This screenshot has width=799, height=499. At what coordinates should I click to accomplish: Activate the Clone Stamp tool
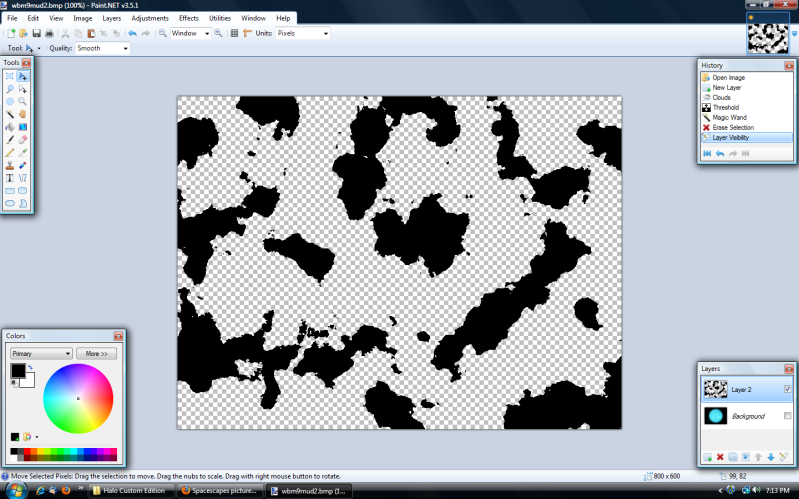pos(10,164)
